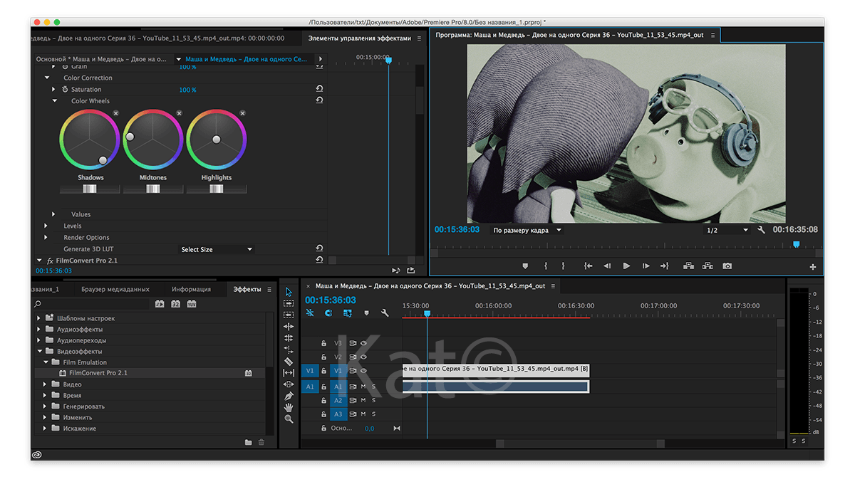
Task: Click the Shadows color wheel
Action: tap(90, 140)
